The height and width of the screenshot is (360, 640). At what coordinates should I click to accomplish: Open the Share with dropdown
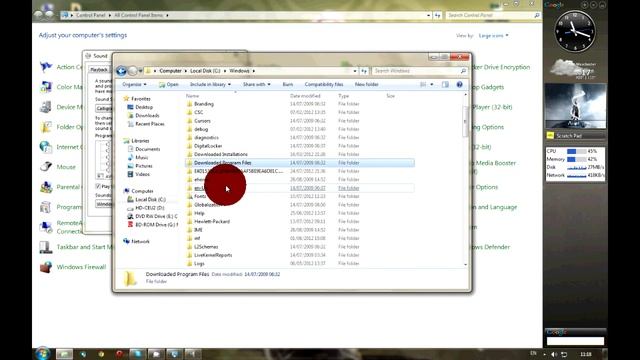pos(257,84)
